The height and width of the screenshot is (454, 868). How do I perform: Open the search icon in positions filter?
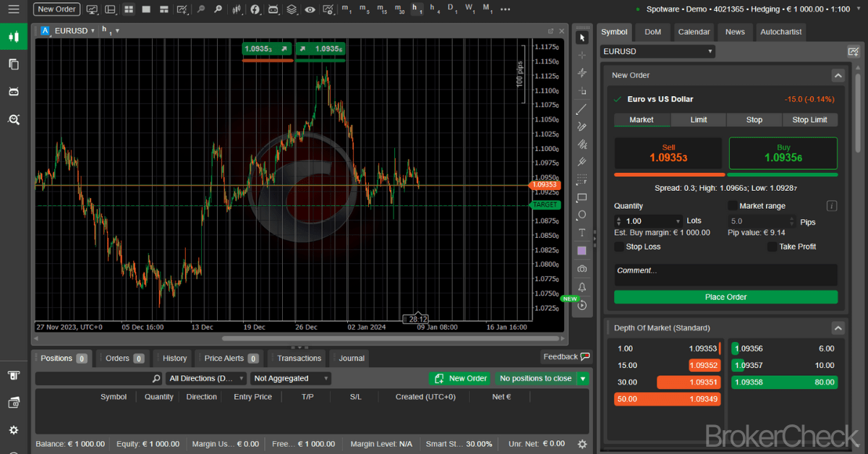156,379
